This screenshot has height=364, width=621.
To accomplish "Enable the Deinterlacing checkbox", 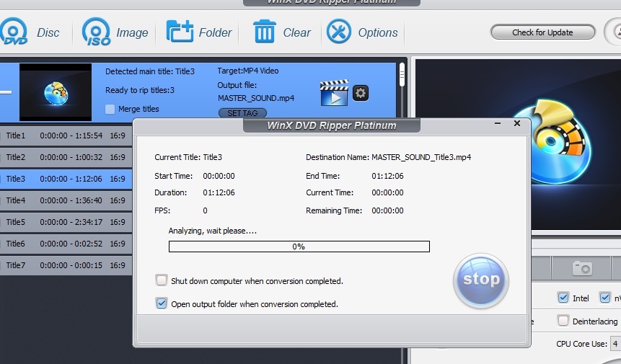I will coord(563,321).
